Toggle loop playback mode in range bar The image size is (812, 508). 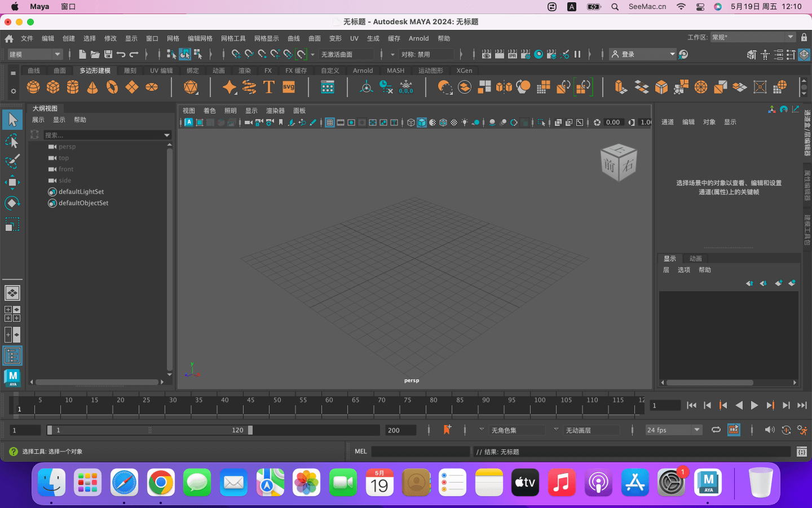(x=716, y=430)
